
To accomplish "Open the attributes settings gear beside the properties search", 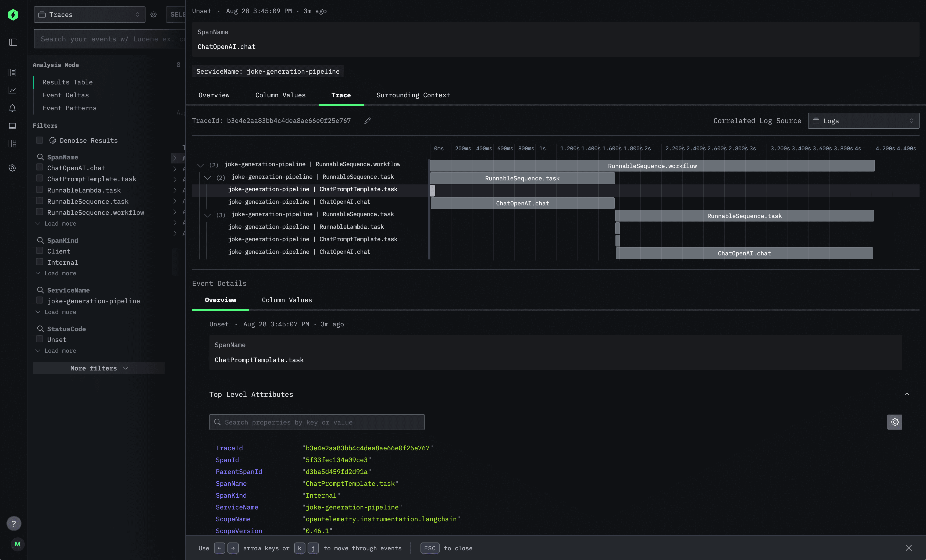I will coord(895,422).
